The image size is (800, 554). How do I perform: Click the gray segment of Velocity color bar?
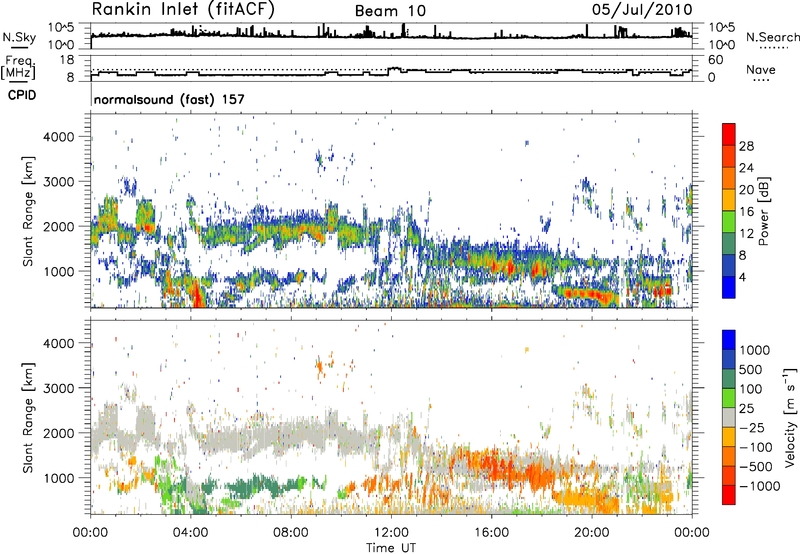(729, 417)
